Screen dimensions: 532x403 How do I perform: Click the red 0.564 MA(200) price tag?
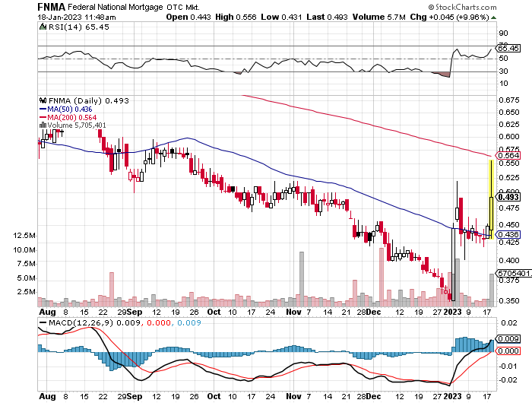508,155
